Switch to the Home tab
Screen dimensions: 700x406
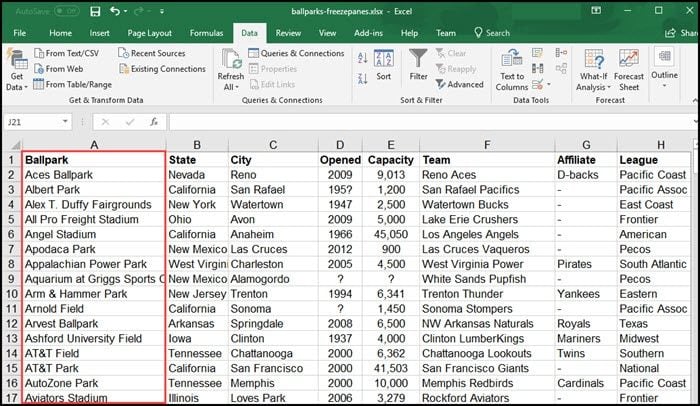click(61, 33)
